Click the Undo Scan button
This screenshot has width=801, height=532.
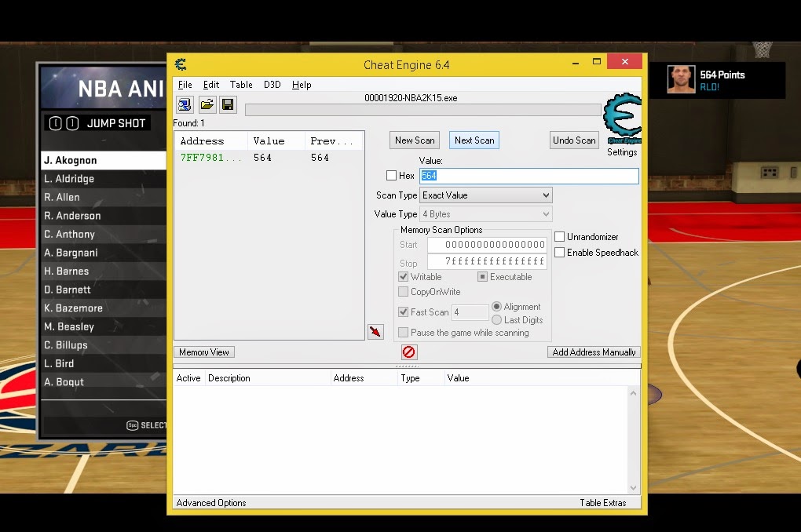(x=574, y=140)
